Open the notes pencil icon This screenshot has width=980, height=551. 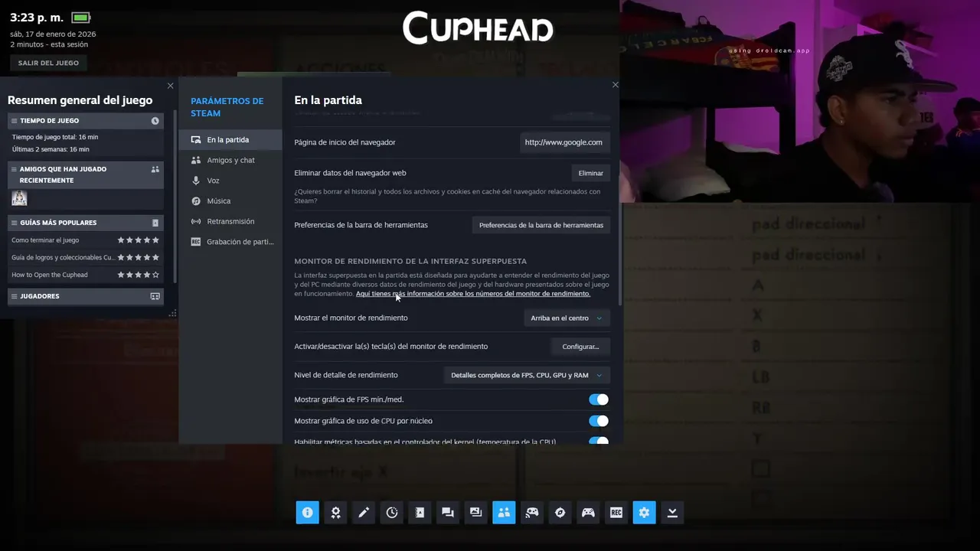(364, 513)
